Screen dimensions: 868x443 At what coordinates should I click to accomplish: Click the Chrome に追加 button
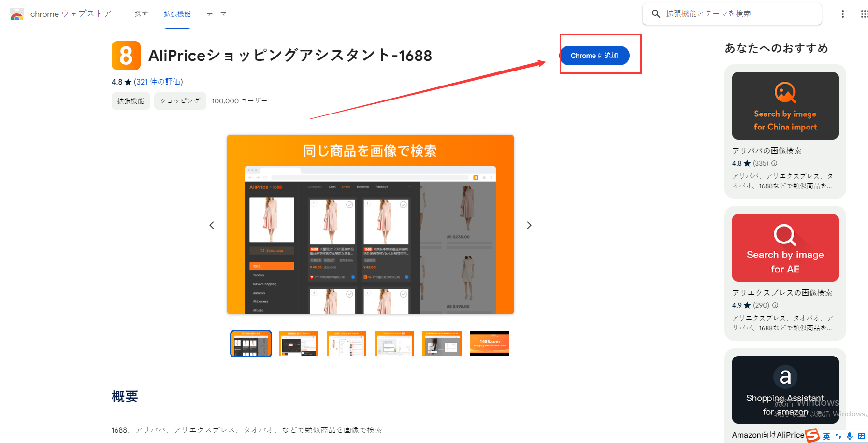(594, 56)
